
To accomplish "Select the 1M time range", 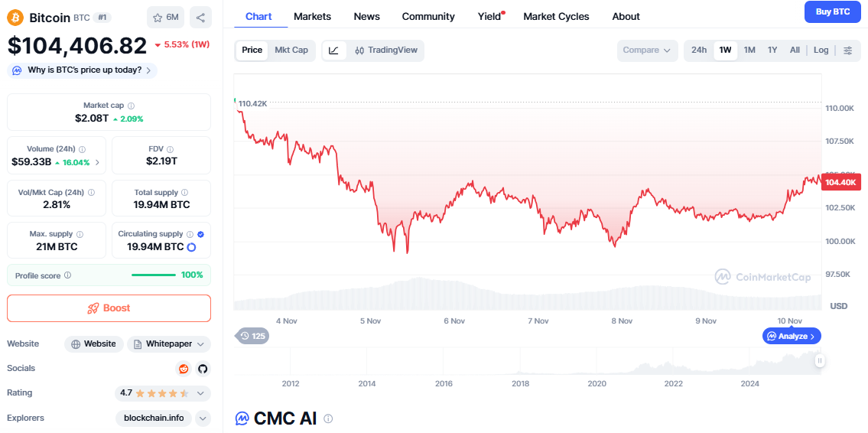I will pyautogui.click(x=749, y=50).
